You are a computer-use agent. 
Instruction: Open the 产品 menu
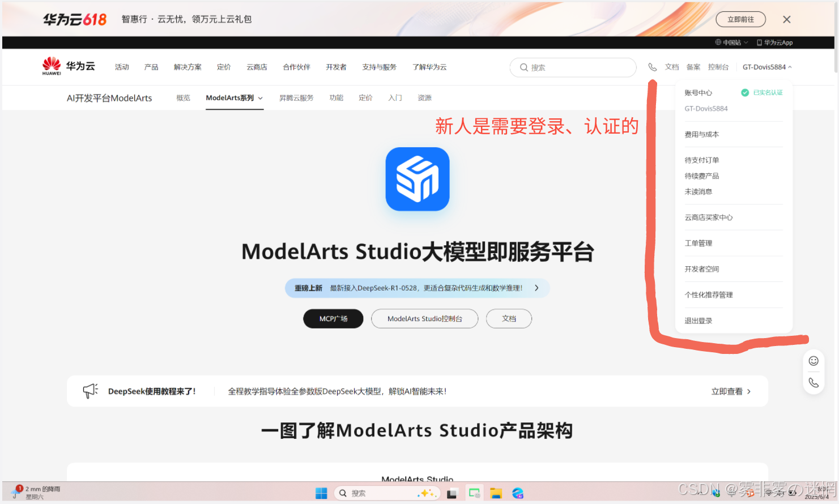click(x=151, y=67)
